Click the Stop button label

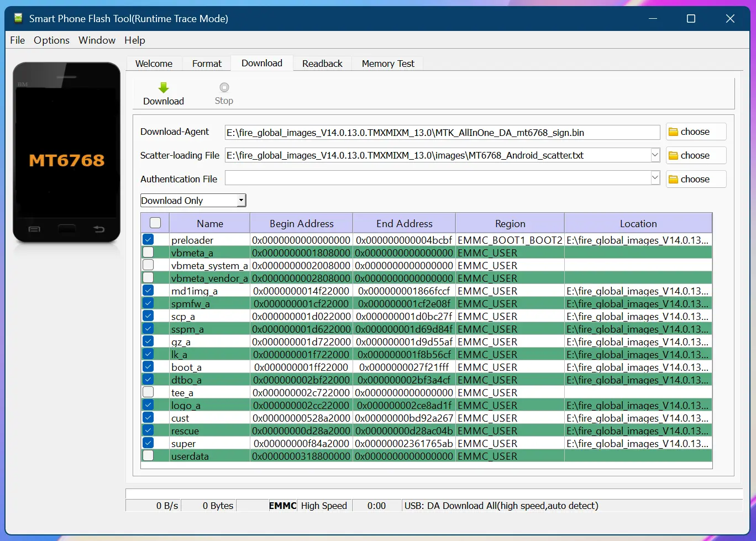pyautogui.click(x=224, y=101)
